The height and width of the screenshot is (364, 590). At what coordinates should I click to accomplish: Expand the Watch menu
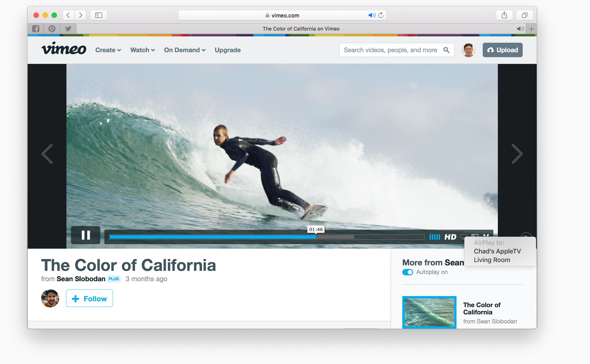pos(143,50)
